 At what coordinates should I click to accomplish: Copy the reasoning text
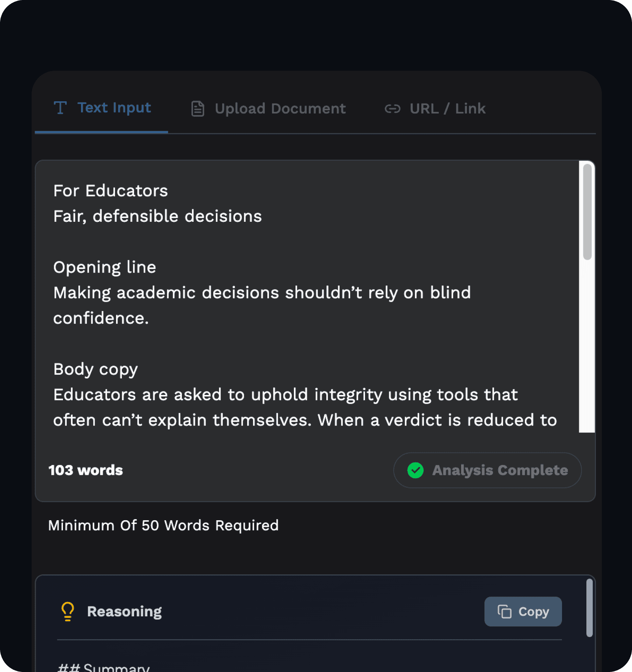tap(523, 612)
